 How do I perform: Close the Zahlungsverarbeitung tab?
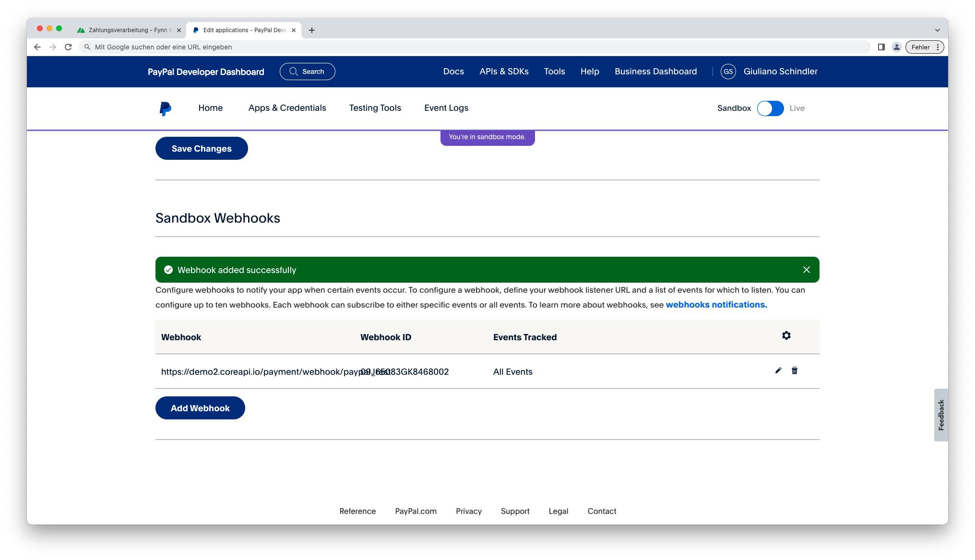click(179, 30)
